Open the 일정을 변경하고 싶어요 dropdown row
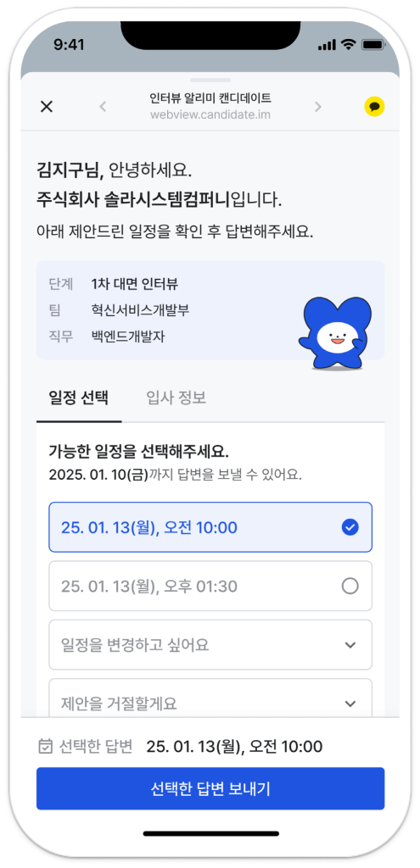 (x=210, y=645)
